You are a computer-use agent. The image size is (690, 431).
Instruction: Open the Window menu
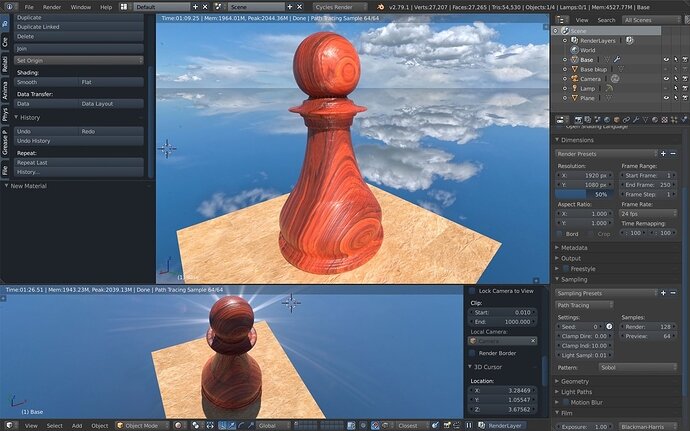pyautogui.click(x=81, y=7)
